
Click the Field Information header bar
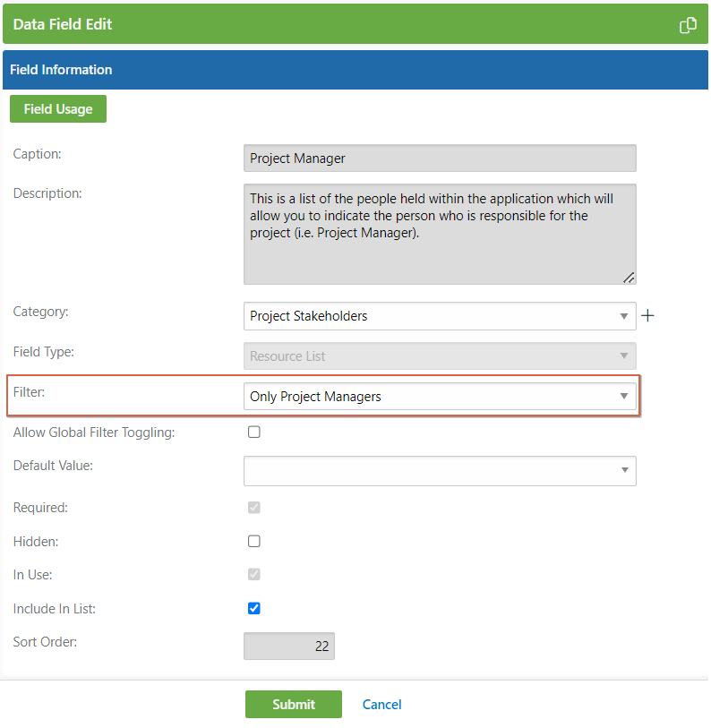pos(355,69)
